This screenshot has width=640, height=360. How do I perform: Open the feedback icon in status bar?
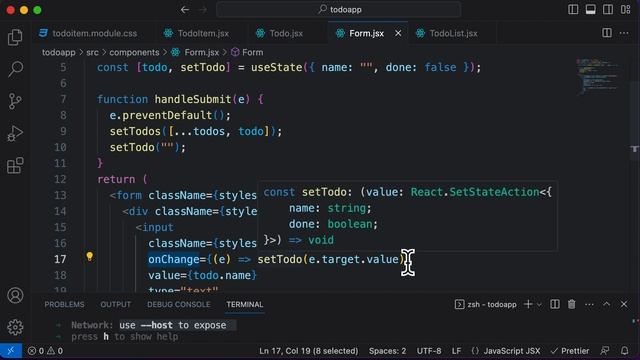point(605,351)
